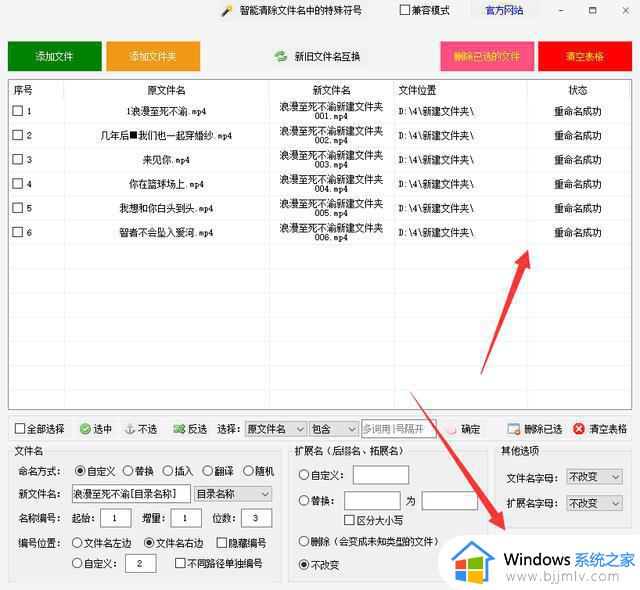Check the row 4 checkbox
The width and height of the screenshot is (640, 590).
tap(18, 184)
